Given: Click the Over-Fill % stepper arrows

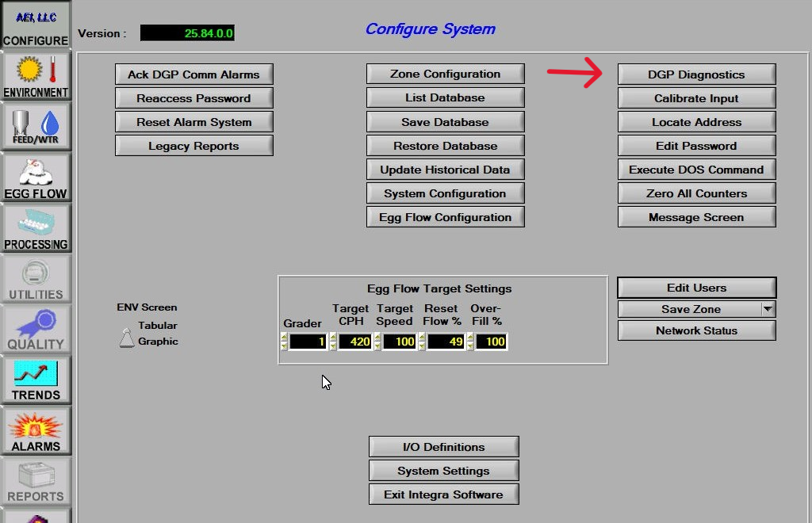Looking at the screenshot, I should [471, 342].
